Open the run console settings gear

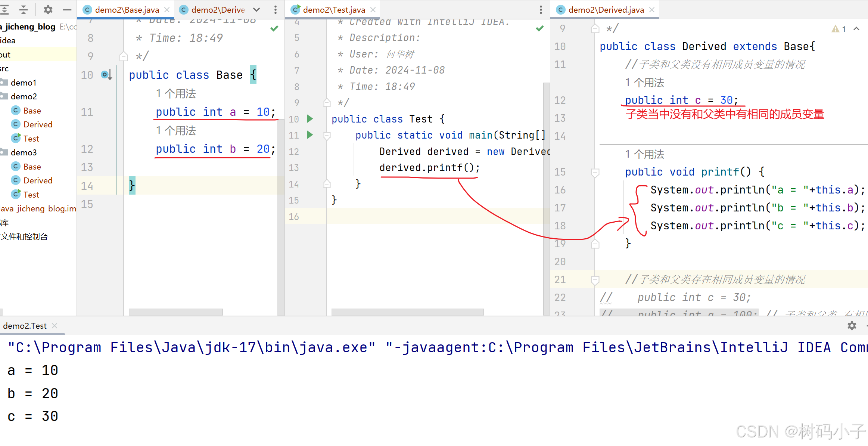point(852,326)
